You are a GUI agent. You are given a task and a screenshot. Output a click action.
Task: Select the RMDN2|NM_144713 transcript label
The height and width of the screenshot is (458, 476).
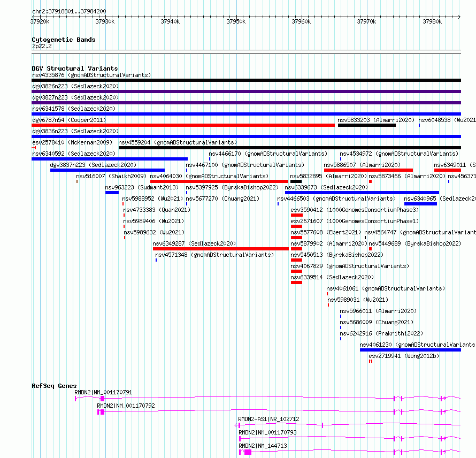coord(263,446)
